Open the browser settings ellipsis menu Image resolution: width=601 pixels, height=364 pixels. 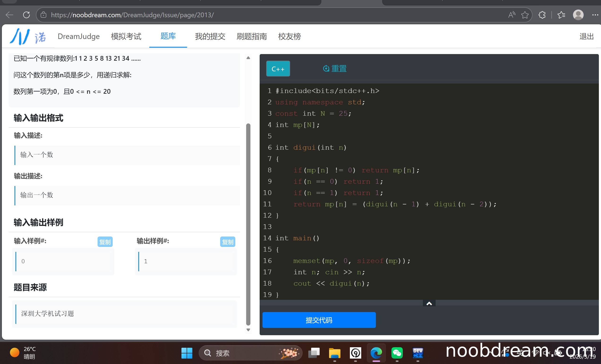pyautogui.click(x=595, y=15)
